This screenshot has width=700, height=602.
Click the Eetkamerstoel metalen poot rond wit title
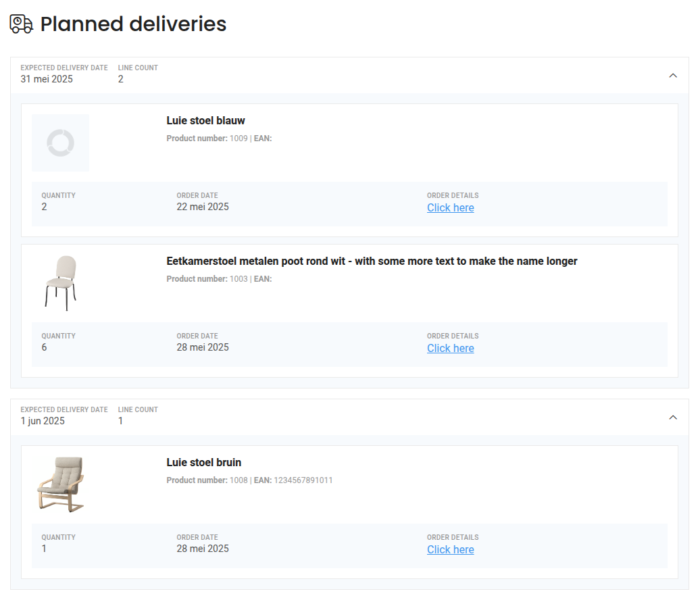coord(372,261)
